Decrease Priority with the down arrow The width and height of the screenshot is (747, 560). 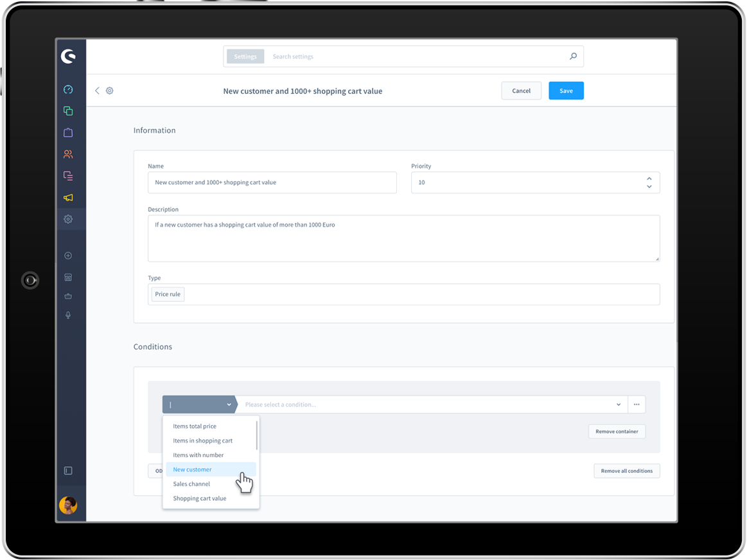[649, 187]
